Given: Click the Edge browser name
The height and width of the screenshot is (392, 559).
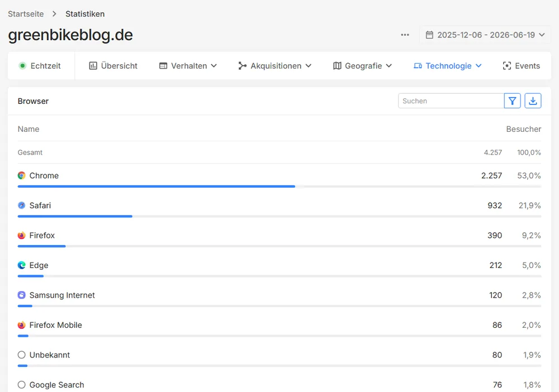Looking at the screenshot, I should (39, 265).
